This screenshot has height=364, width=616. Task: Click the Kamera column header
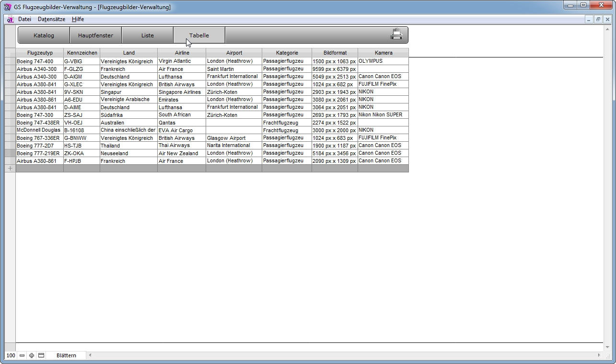(384, 53)
